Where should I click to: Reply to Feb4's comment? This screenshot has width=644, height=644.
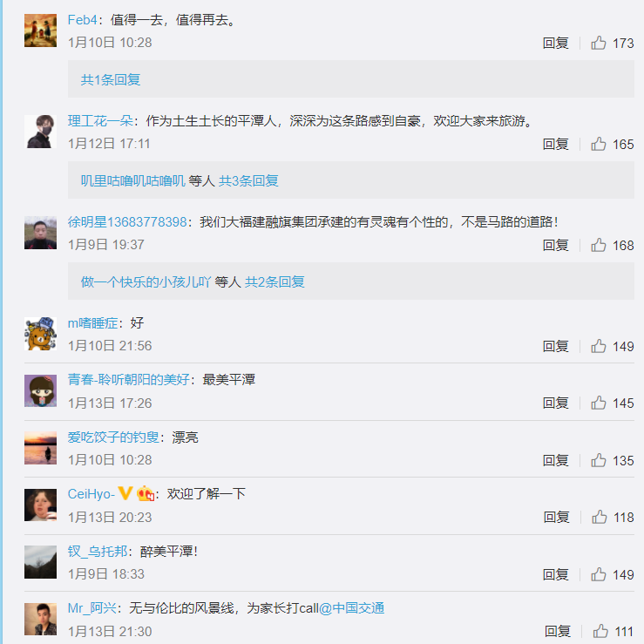click(x=555, y=43)
